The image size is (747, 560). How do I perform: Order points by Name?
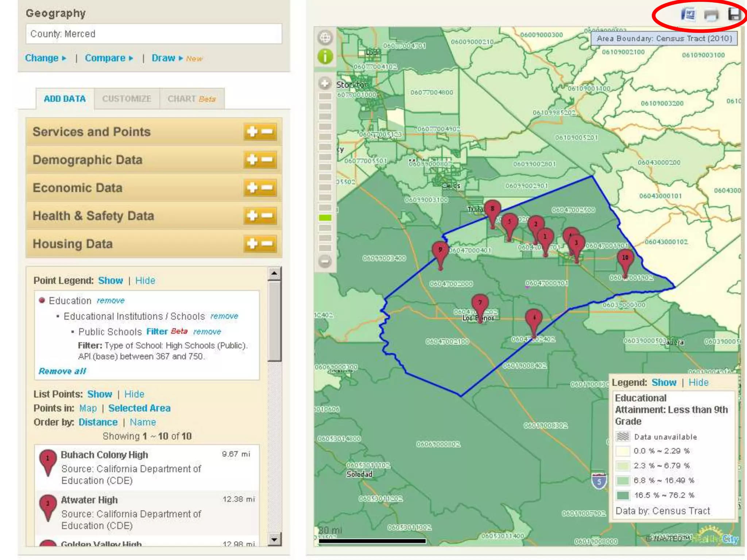[143, 422]
